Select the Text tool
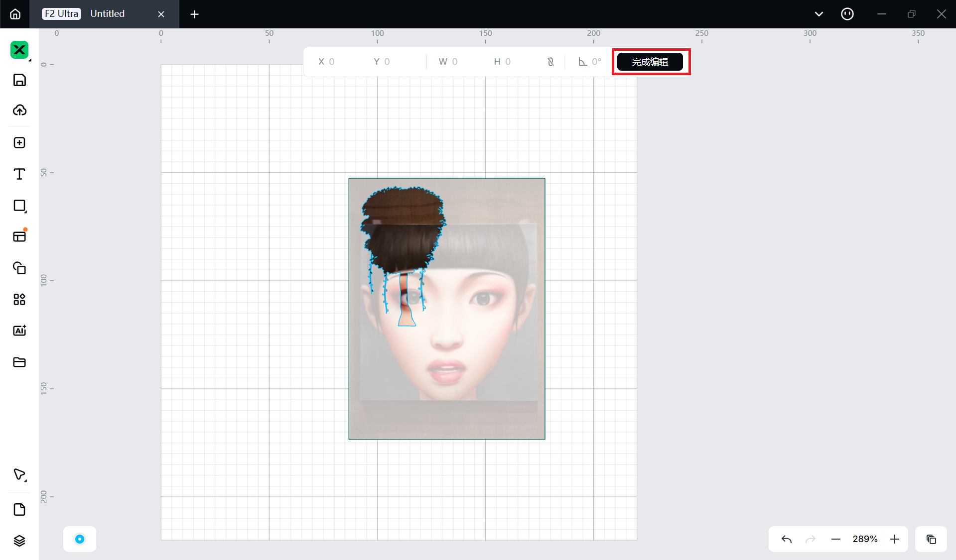 pyautogui.click(x=19, y=174)
